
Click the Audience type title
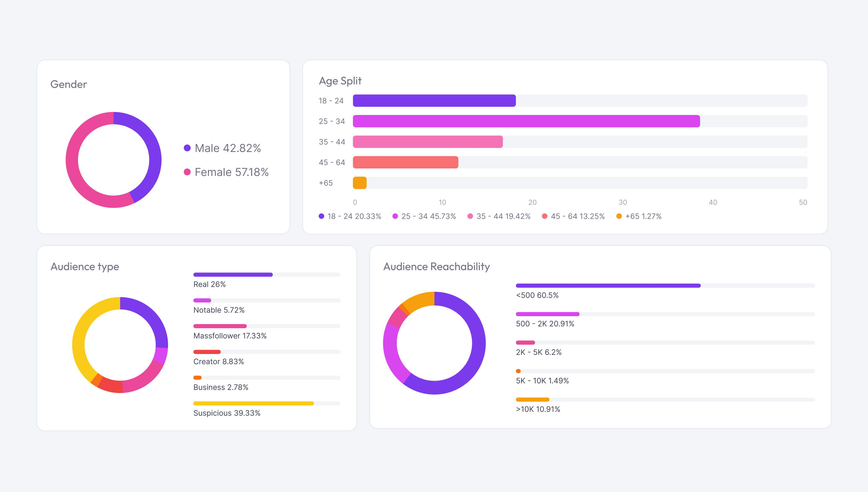point(85,266)
